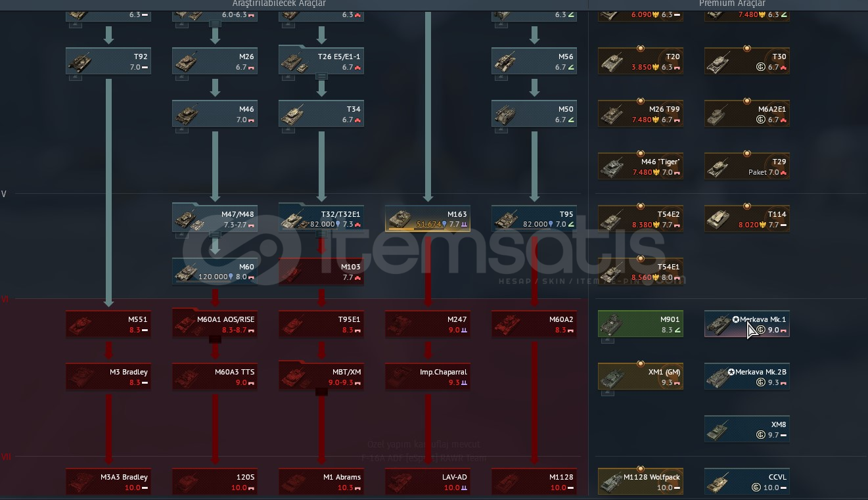
Task: Click the T95 tank destroyer icon
Action: 506,219
